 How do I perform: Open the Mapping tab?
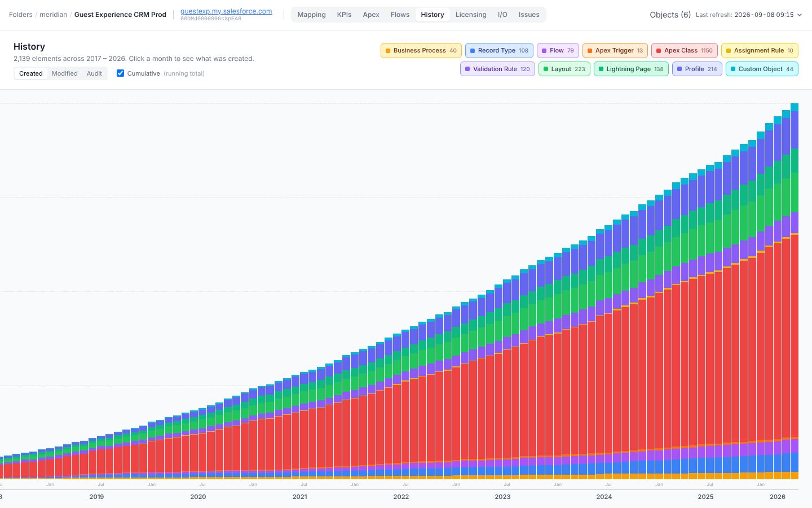[312, 15]
